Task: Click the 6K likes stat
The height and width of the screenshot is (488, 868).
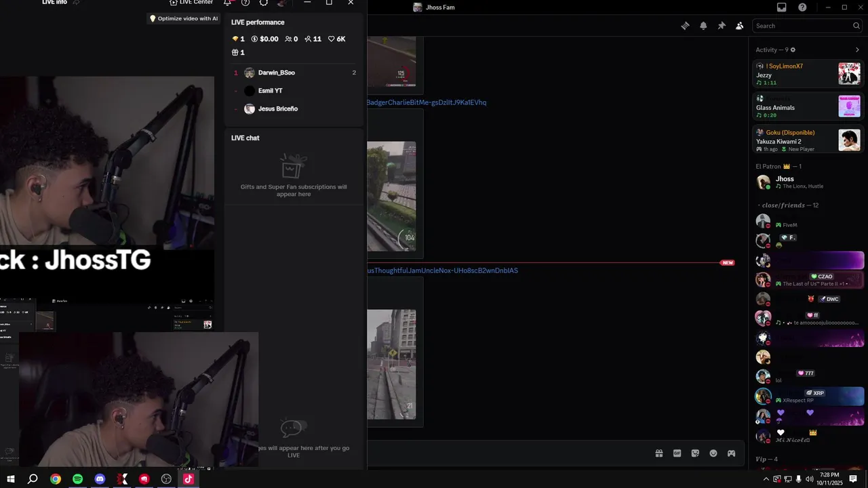Action: 337,39
